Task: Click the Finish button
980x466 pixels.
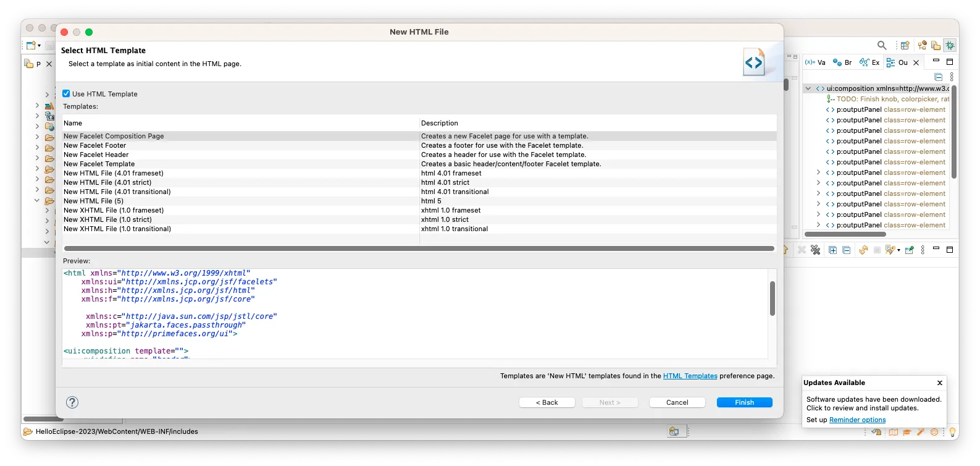Action: 744,402
